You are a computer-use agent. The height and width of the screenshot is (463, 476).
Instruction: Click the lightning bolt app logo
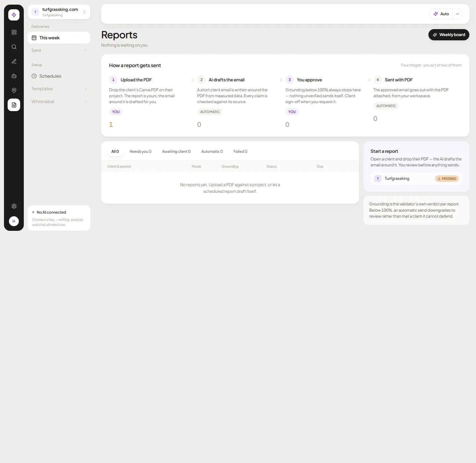[x=14, y=15]
